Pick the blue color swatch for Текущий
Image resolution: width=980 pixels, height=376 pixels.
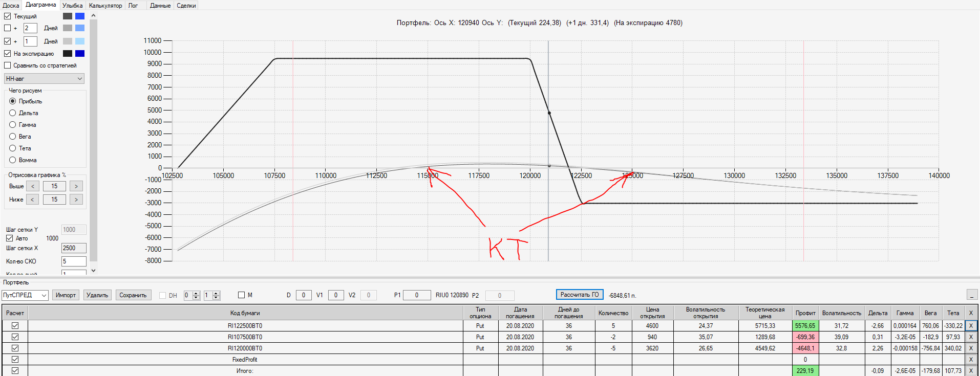click(80, 16)
